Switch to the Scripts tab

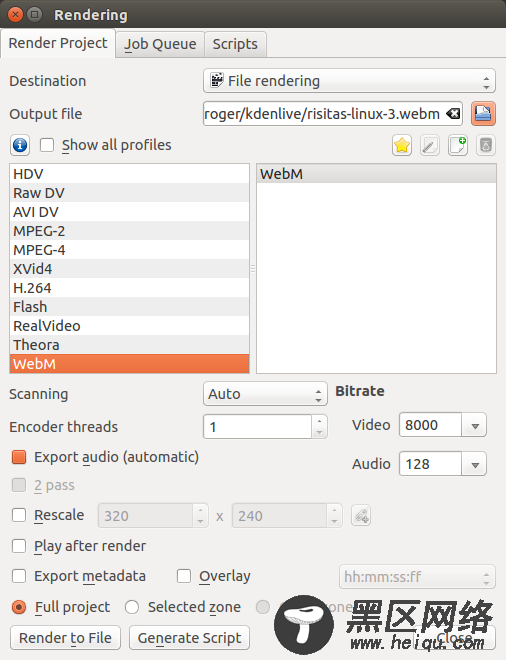(235, 44)
